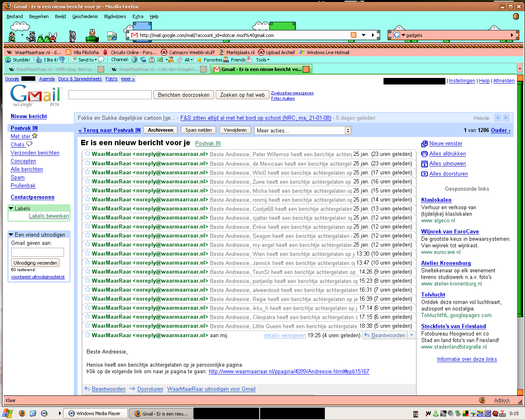Click the 'Alles doorsturen' forward icon

tap(425, 174)
